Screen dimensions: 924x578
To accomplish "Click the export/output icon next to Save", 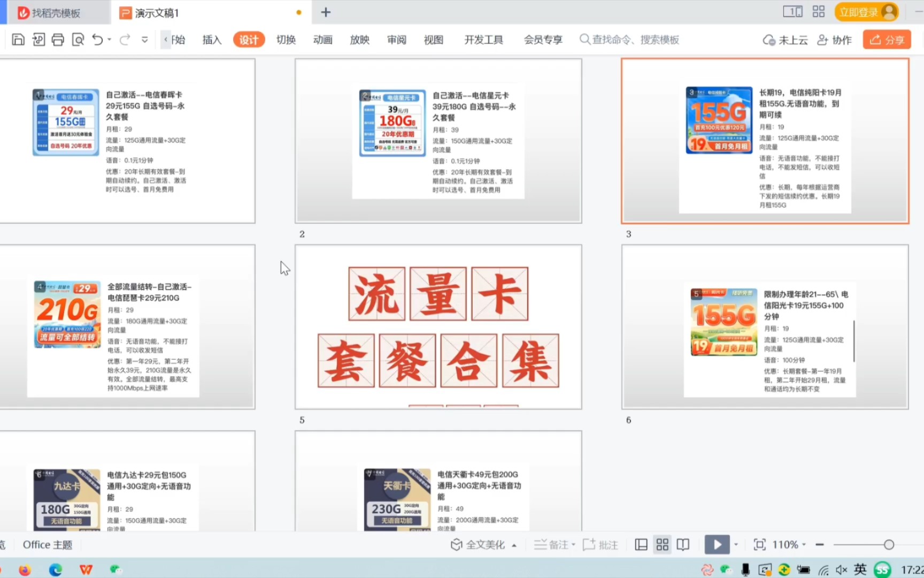I will tap(38, 40).
